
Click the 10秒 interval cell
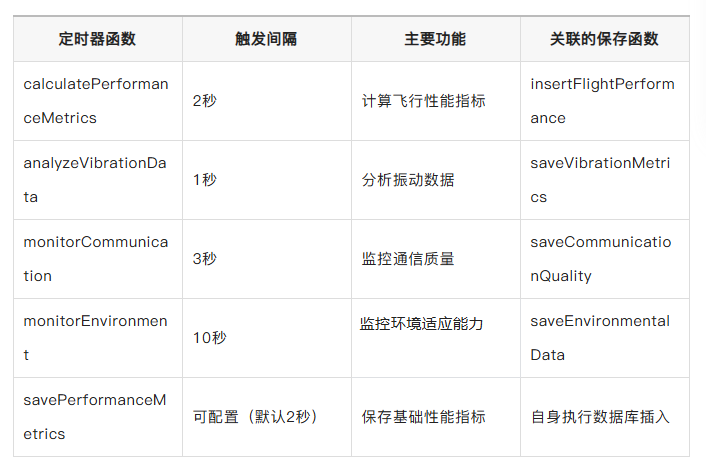(x=210, y=338)
